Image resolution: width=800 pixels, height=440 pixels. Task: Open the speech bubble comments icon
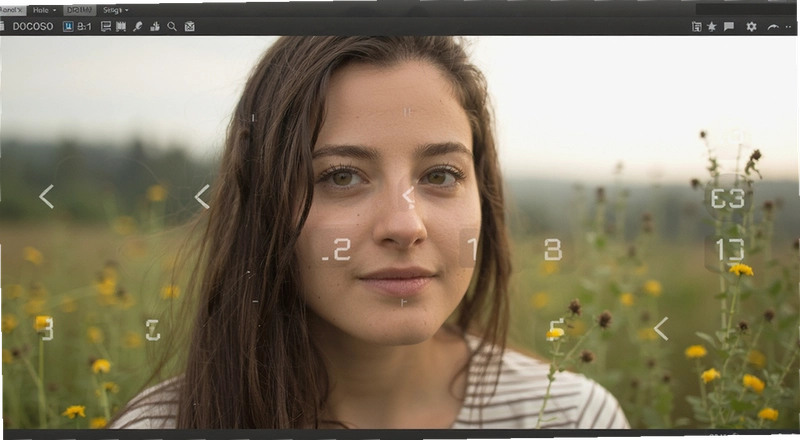729,27
